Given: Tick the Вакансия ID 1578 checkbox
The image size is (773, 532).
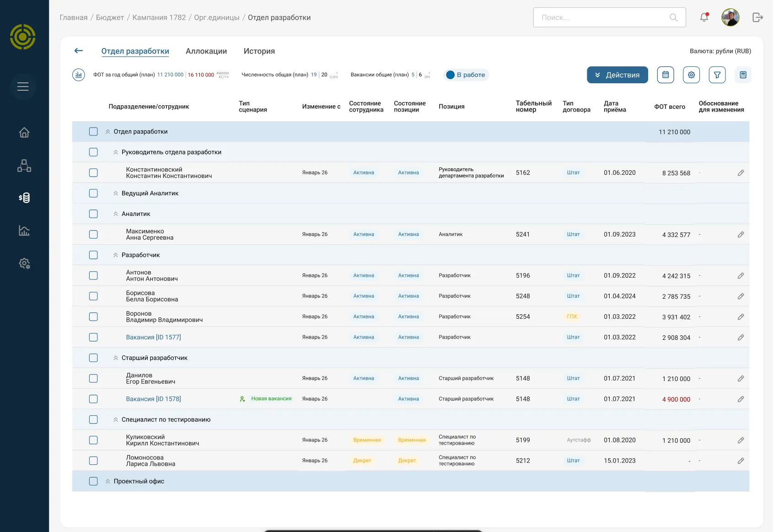Looking at the screenshot, I should click(93, 399).
